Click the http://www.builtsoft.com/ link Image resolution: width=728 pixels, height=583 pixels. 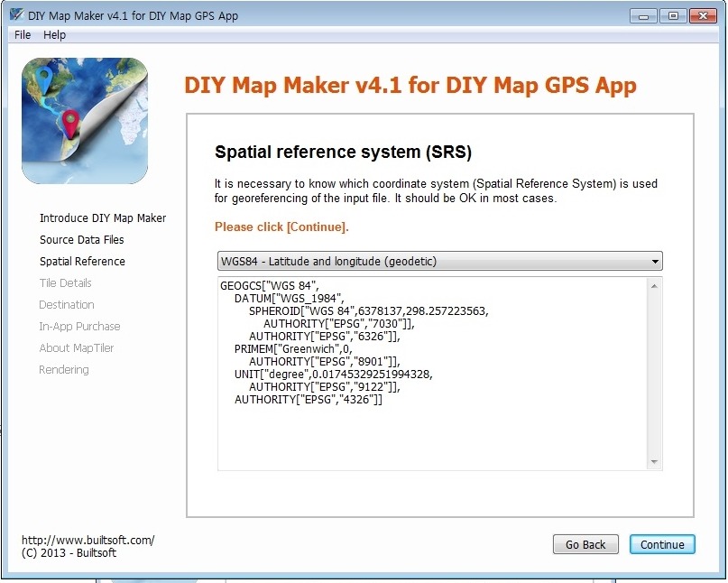coord(88,541)
